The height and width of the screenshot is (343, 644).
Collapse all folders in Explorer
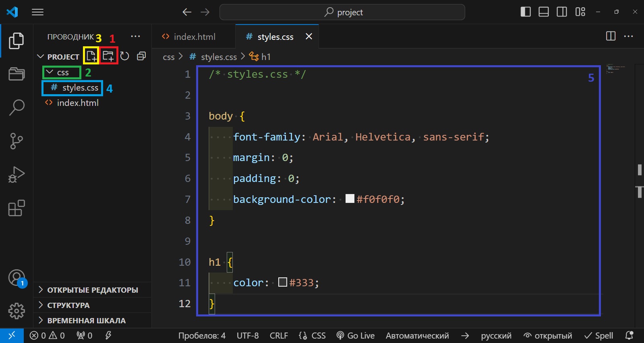click(x=141, y=56)
